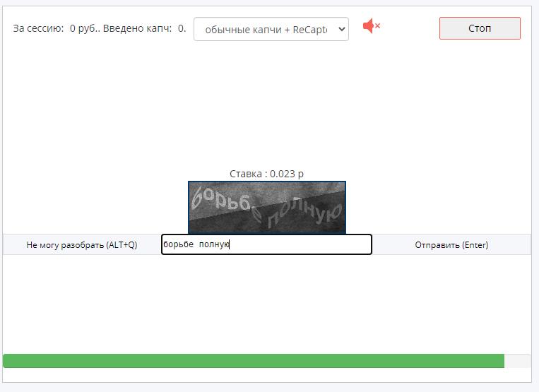This screenshot has height=392, width=539.
Task: Click the Введено капч: 0 counter
Action: pos(144,28)
